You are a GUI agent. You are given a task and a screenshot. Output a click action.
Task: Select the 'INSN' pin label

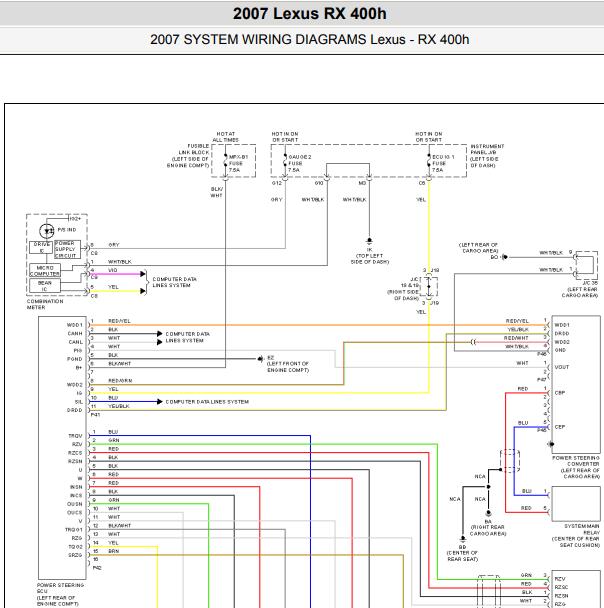[76, 487]
